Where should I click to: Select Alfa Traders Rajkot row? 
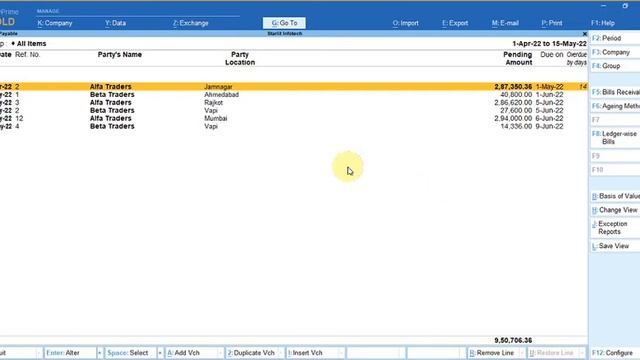click(x=293, y=102)
